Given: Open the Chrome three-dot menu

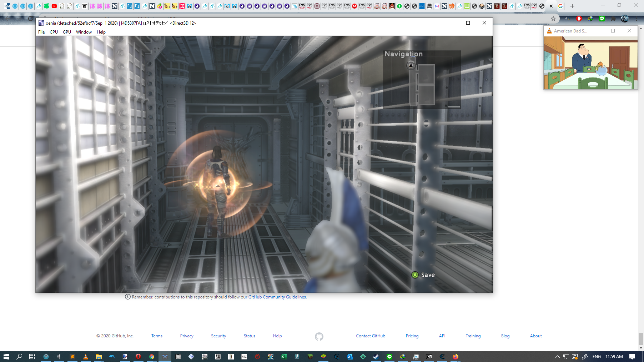Looking at the screenshot, I should pyautogui.click(x=637, y=19).
